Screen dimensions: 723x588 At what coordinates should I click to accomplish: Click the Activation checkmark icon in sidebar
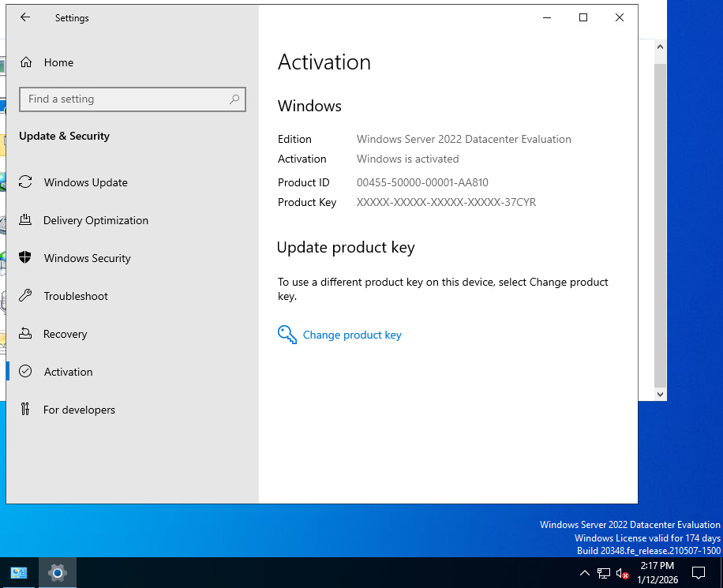click(27, 372)
